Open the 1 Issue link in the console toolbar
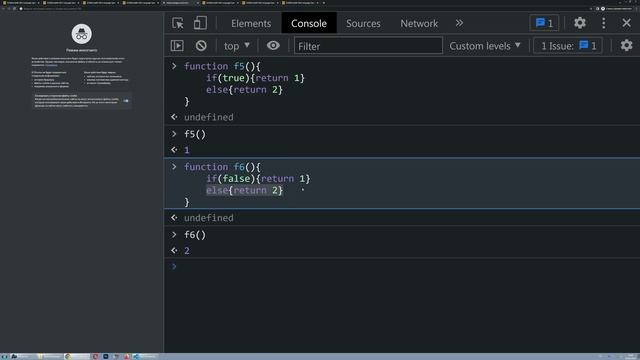The height and width of the screenshot is (360, 640). [x=568, y=46]
